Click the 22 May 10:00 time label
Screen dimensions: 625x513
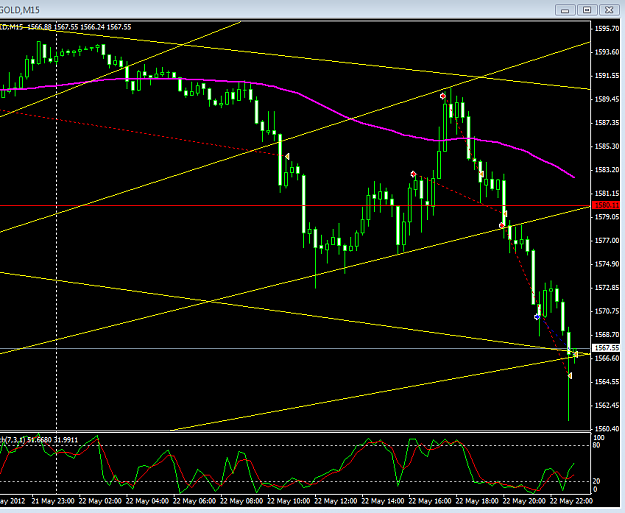coord(288,501)
